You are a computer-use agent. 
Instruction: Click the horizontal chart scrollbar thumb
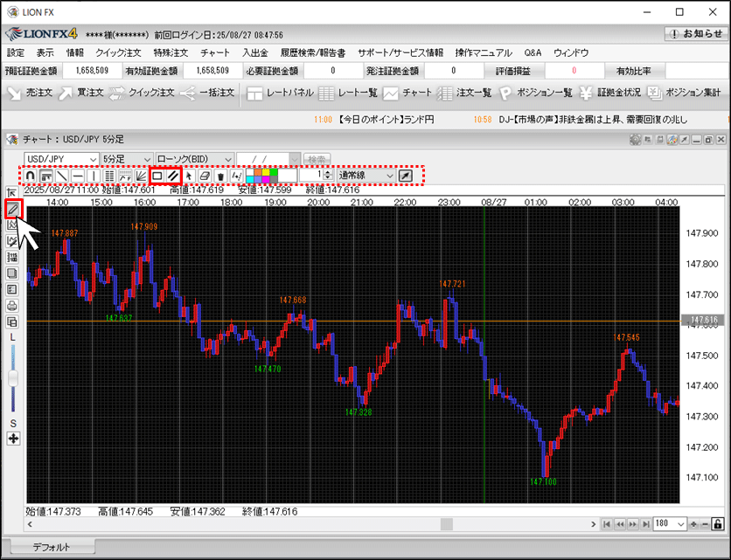coord(447,524)
